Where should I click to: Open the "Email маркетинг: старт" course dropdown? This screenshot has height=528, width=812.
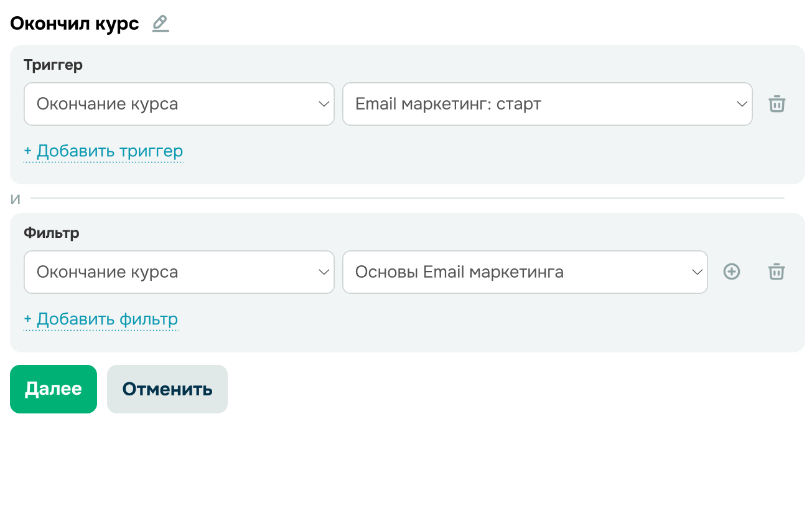(x=548, y=104)
